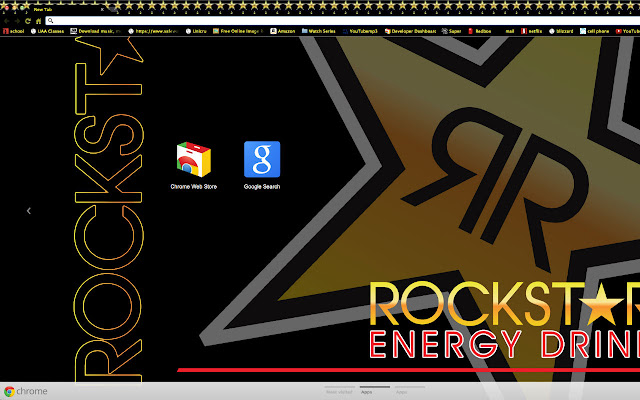This screenshot has height=400, width=640.
Task: Go to the home page icon
Action: tap(38, 21)
